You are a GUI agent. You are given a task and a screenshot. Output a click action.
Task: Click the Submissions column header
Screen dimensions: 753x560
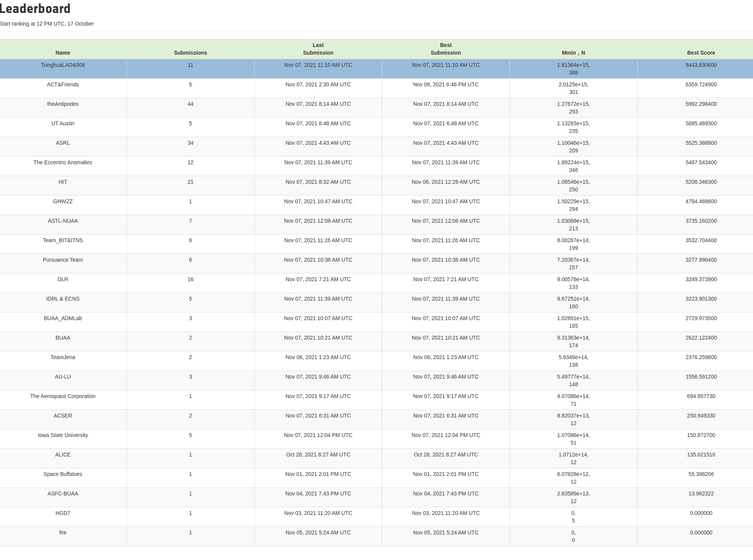point(190,53)
